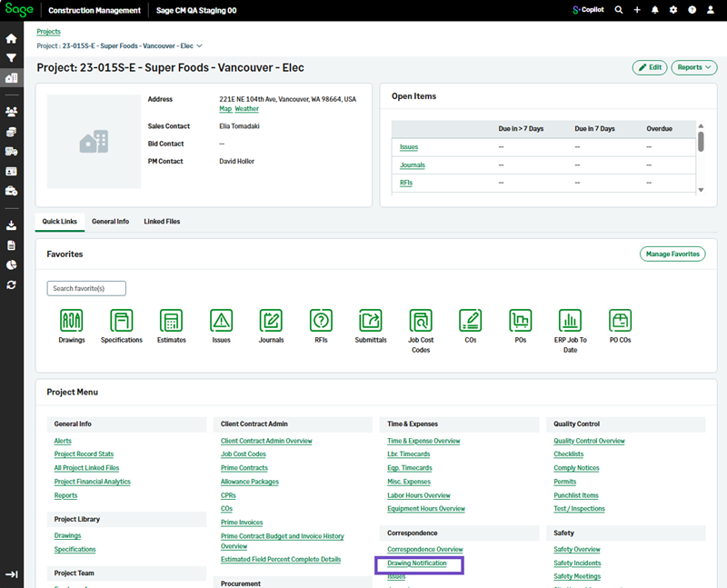Click the ID card sidebar icon
This screenshot has width=727, height=588.
tap(11, 171)
